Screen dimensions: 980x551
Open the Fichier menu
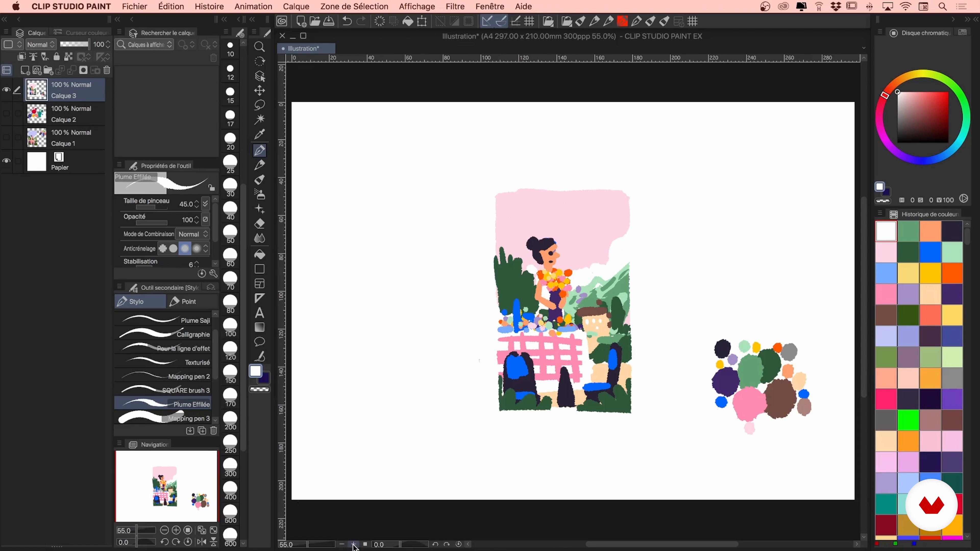tap(134, 6)
